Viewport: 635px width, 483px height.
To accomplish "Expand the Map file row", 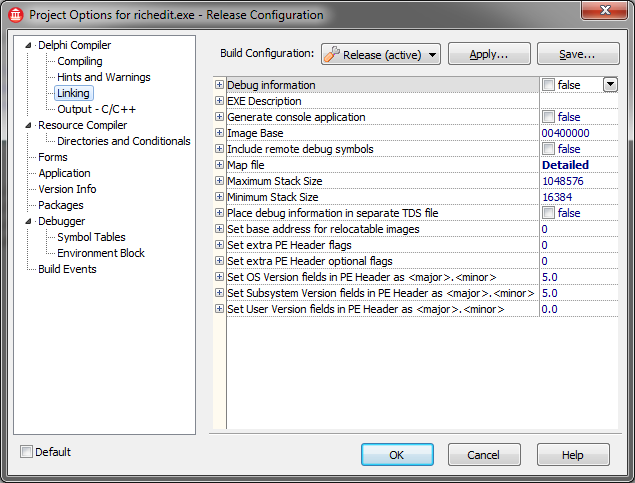I will pyautogui.click(x=219, y=164).
